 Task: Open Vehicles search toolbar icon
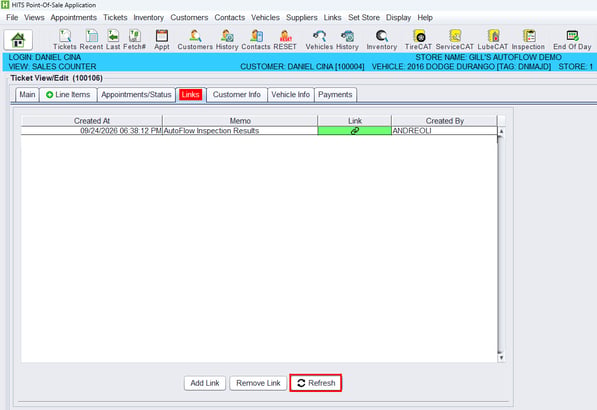(x=319, y=40)
